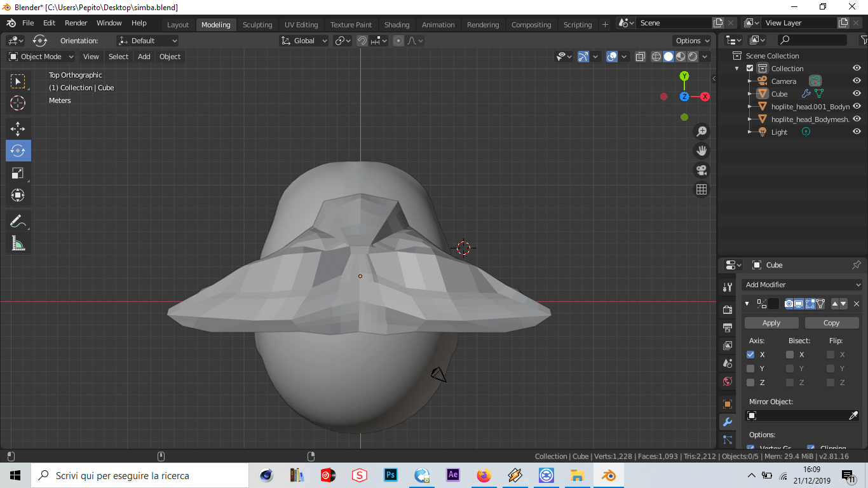Click the hand pan view icon
The image size is (868, 488).
tap(702, 151)
